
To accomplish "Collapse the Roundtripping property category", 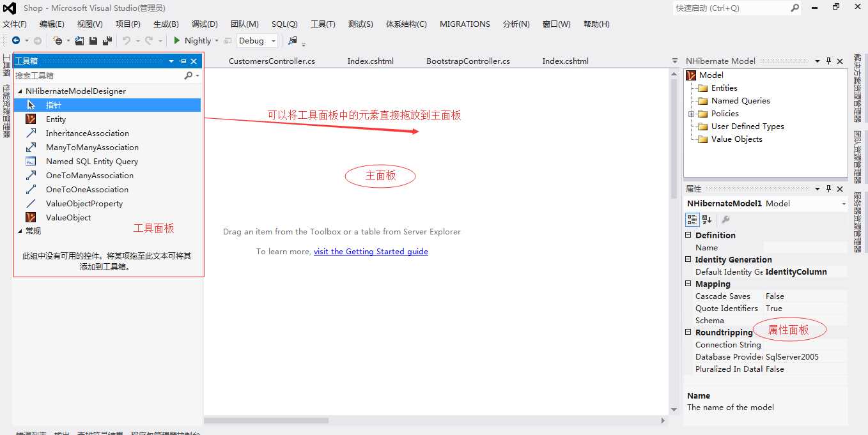I will pos(688,332).
